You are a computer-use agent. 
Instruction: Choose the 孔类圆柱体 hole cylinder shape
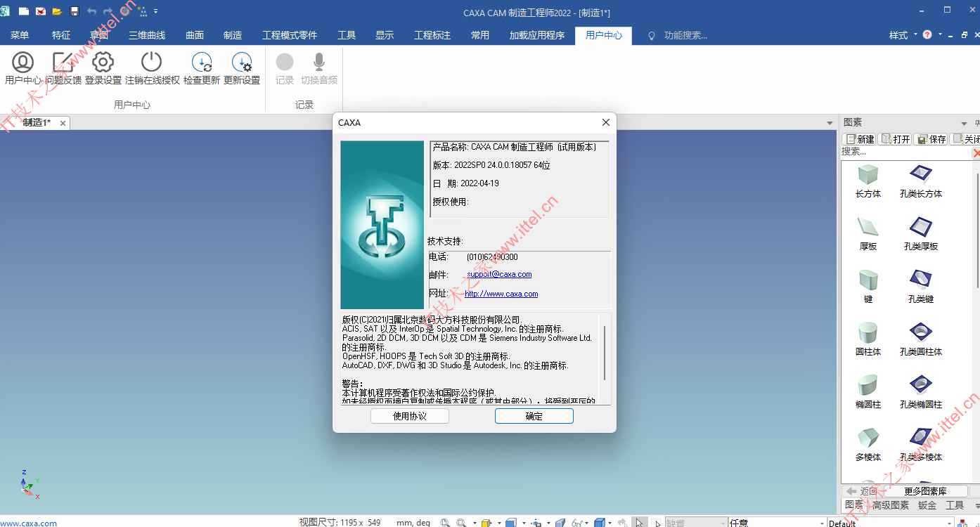pyautogui.click(x=921, y=339)
